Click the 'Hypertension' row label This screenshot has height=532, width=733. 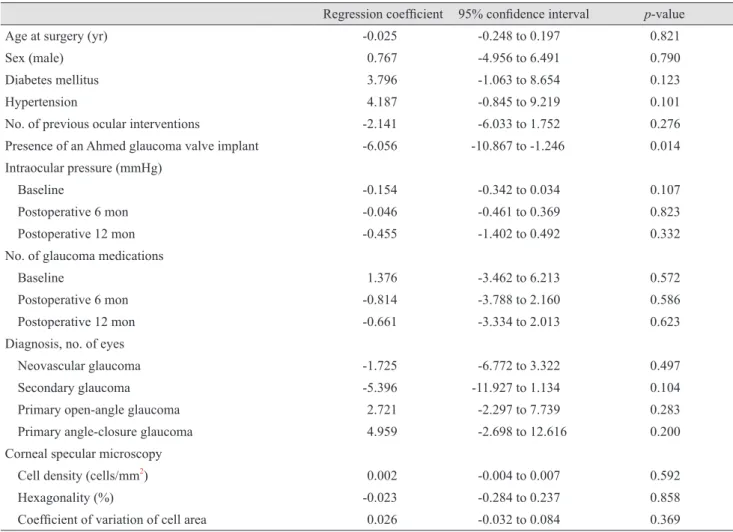[41, 102]
